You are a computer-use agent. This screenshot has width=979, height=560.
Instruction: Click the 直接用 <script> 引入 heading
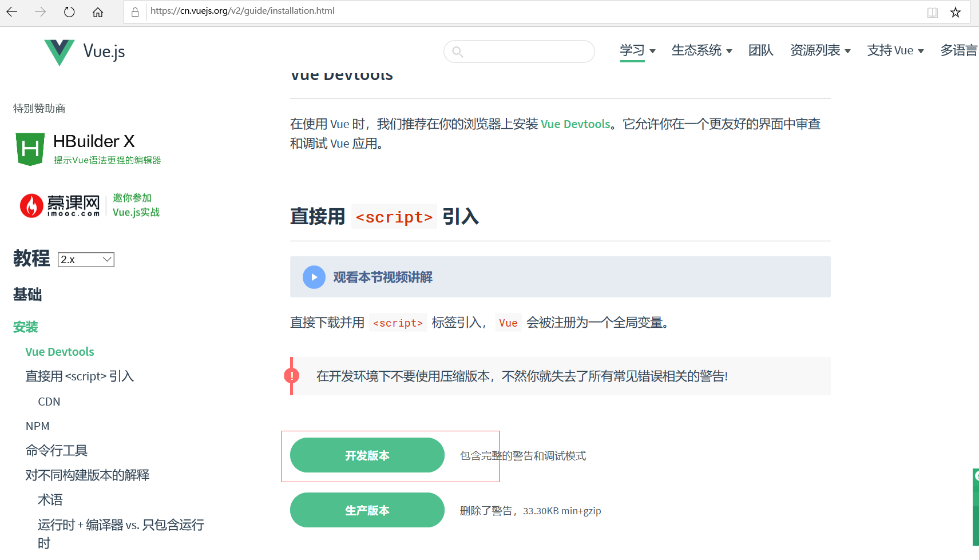pyautogui.click(x=385, y=217)
